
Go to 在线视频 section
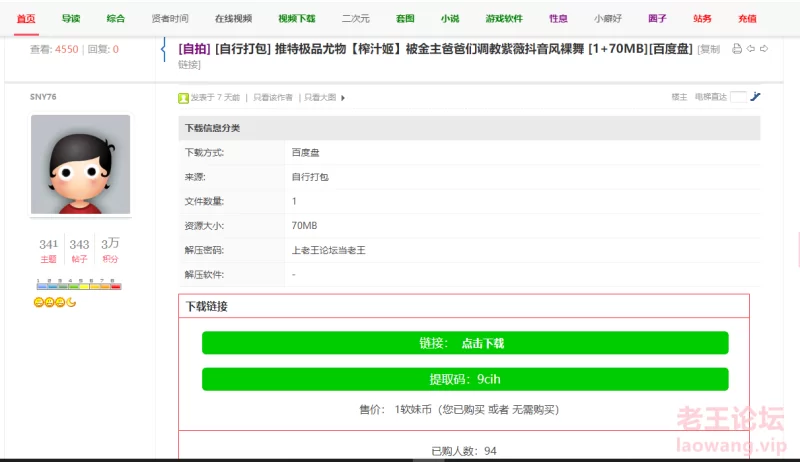[233, 19]
